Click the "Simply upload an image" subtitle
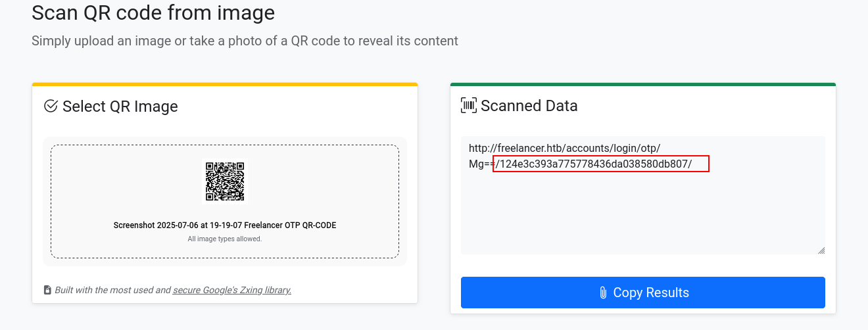 [245, 41]
